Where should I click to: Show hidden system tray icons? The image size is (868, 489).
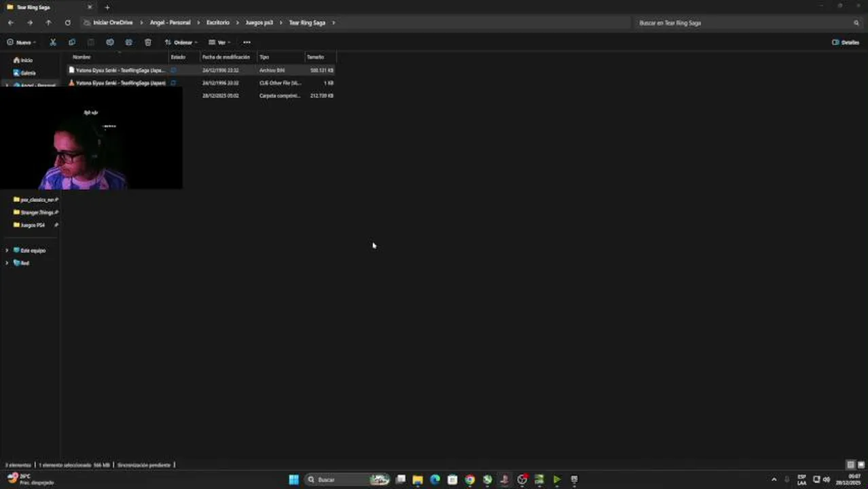pyautogui.click(x=774, y=479)
